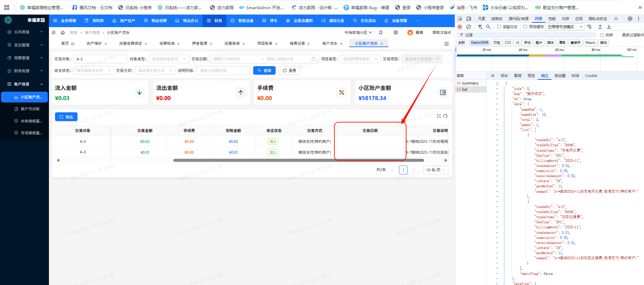Stop recording network log in DevTools
The width and height of the screenshot is (644, 285).
point(460,27)
